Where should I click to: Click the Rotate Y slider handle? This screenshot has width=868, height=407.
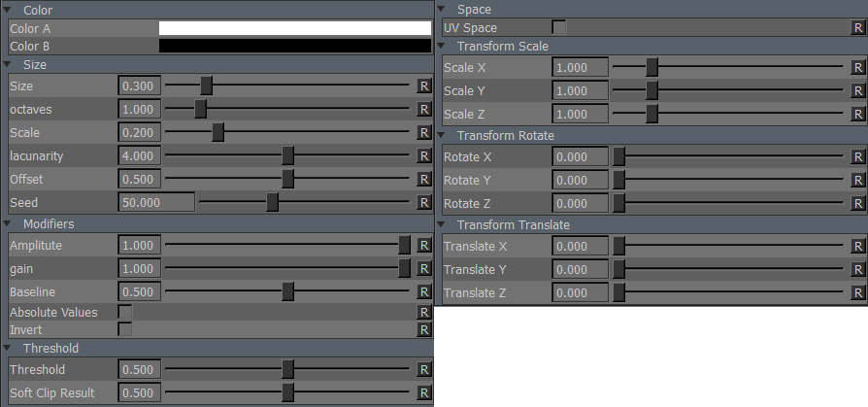coord(618,180)
